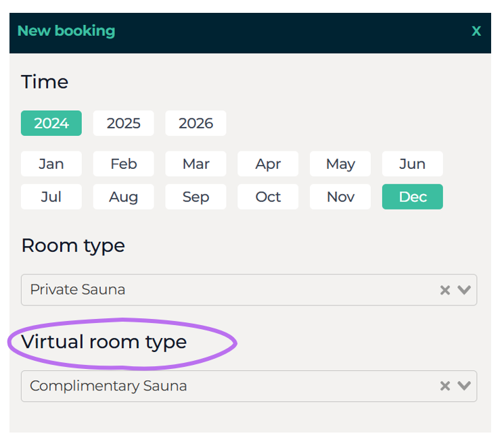Click the Oct month option
The width and height of the screenshot is (504, 446).
268,197
